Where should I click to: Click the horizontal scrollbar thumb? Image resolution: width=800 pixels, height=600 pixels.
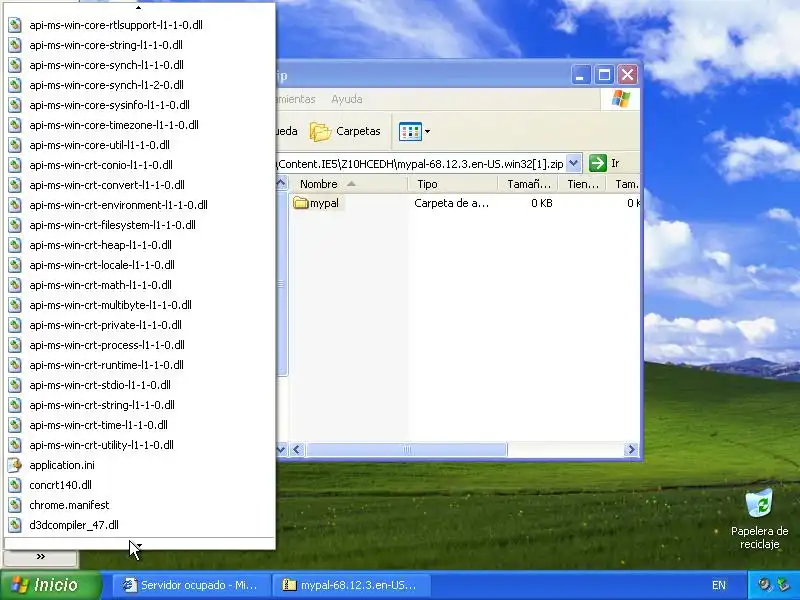[x=407, y=449]
